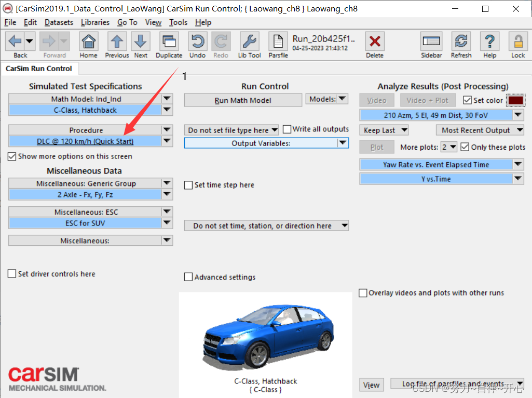This screenshot has width=532, height=398.
Task: Toggle Show more options on this screen
Action: 12,156
